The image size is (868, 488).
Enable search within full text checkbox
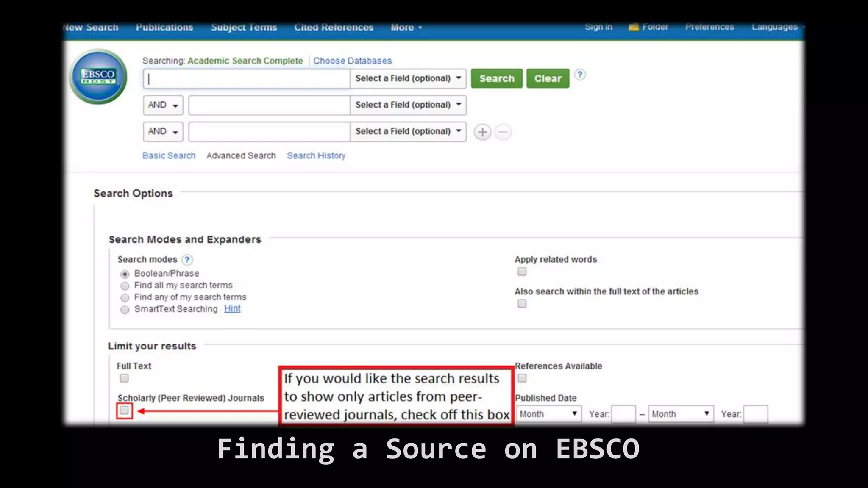coord(522,304)
